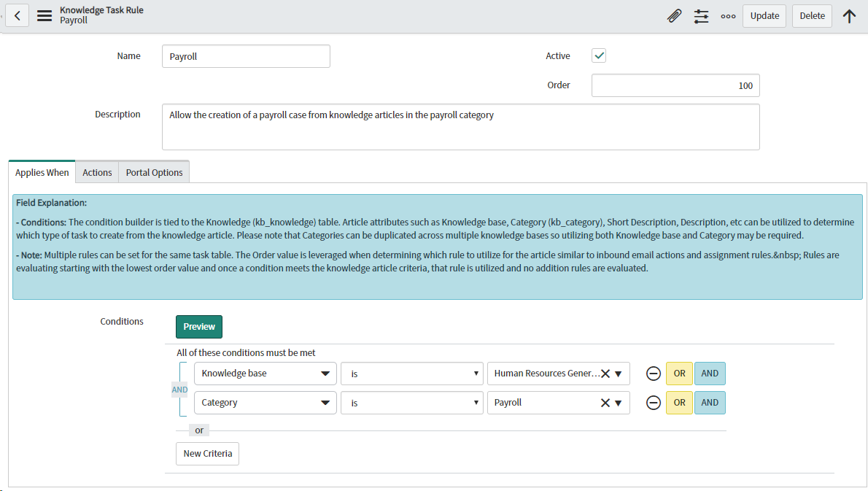Toggle the Active checkbox
The image size is (868, 491).
(599, 55)
